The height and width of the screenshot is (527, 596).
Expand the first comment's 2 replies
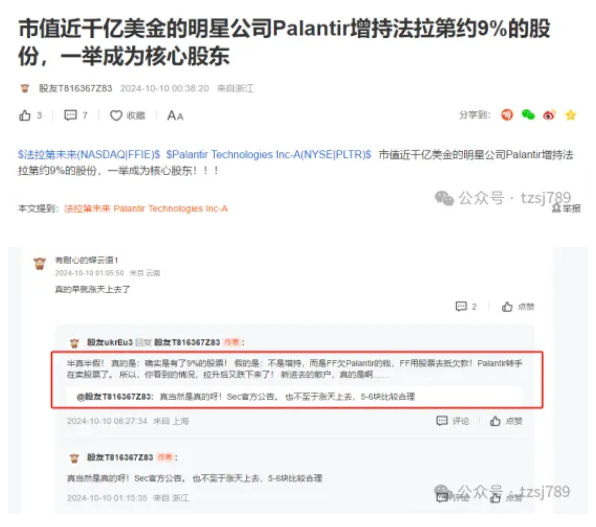(466, 306)
